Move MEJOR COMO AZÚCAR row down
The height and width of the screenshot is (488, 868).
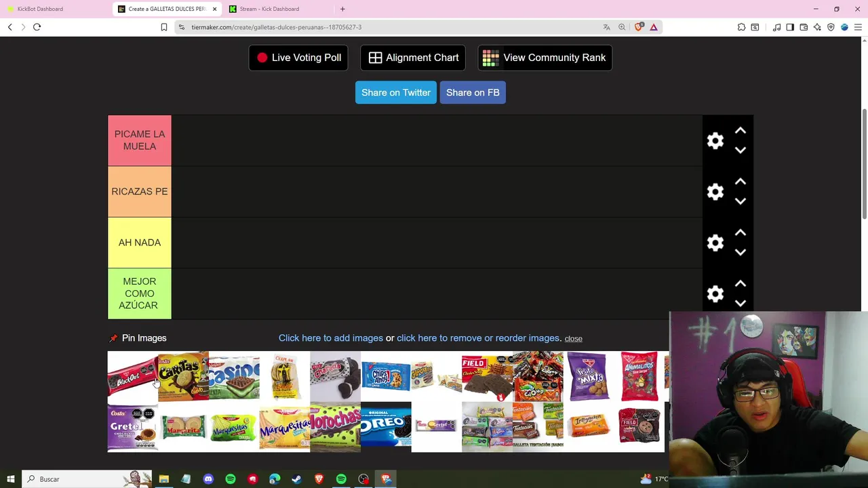point(741,303)
